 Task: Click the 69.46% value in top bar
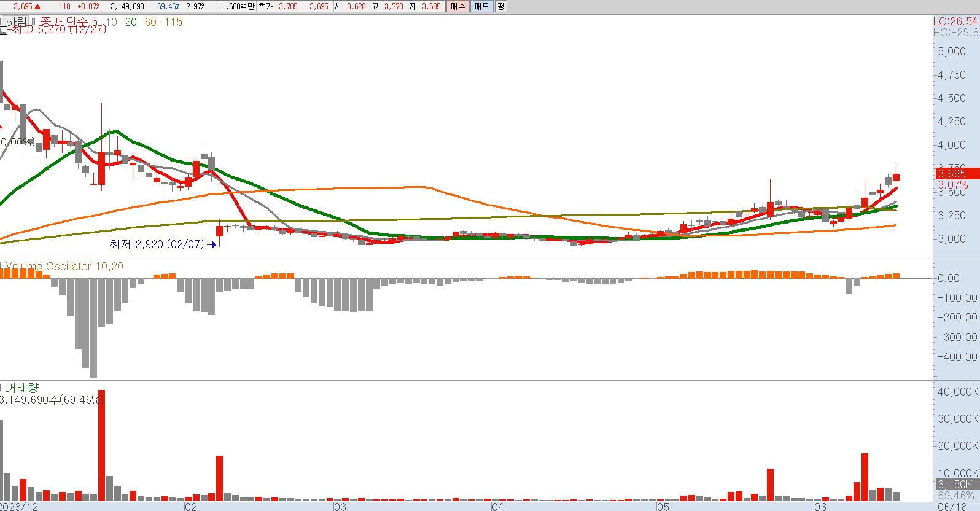[168, 7]
